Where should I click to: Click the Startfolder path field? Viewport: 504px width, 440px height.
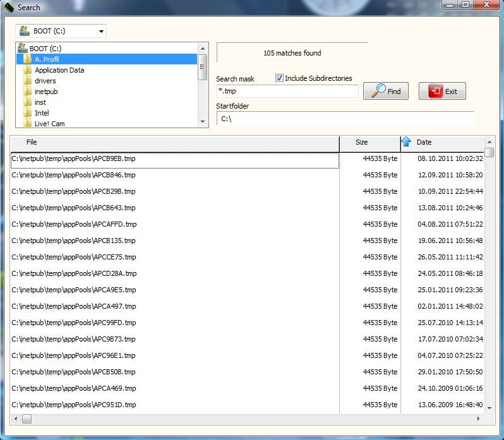click(x=345, y=119)
